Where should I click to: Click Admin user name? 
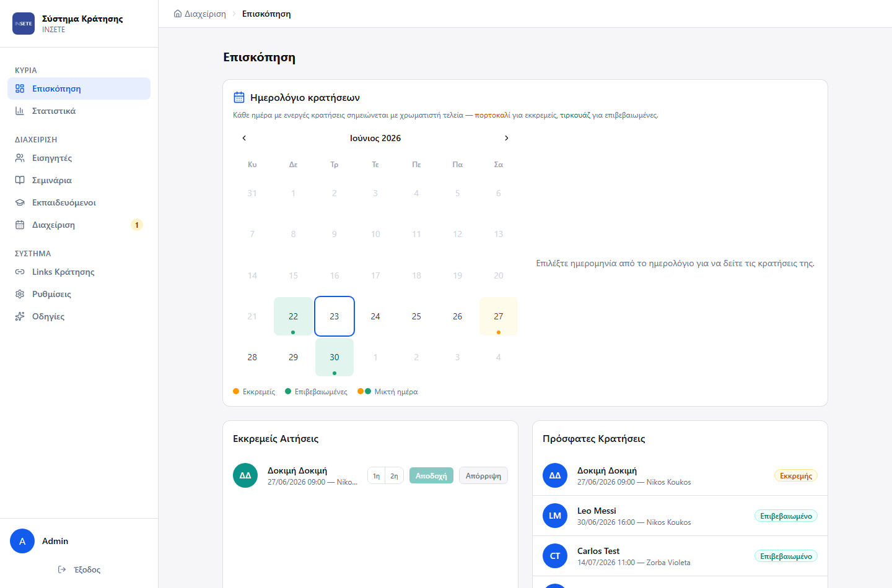pyautogui.click(x=55, y=541)
